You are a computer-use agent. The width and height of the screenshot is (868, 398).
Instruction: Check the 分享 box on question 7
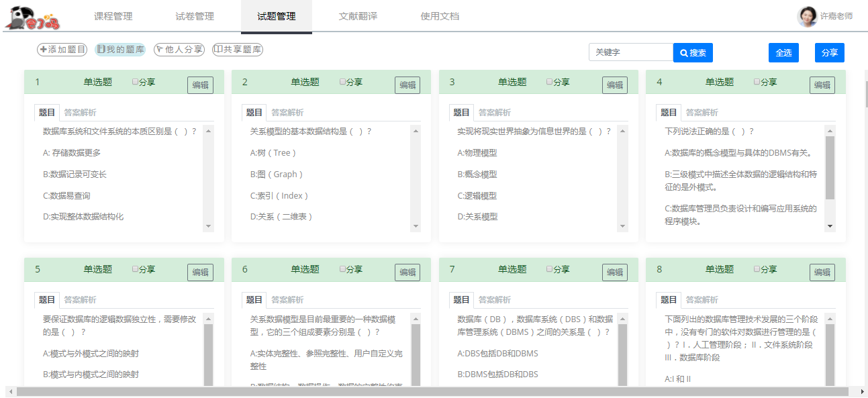[549, 269]
